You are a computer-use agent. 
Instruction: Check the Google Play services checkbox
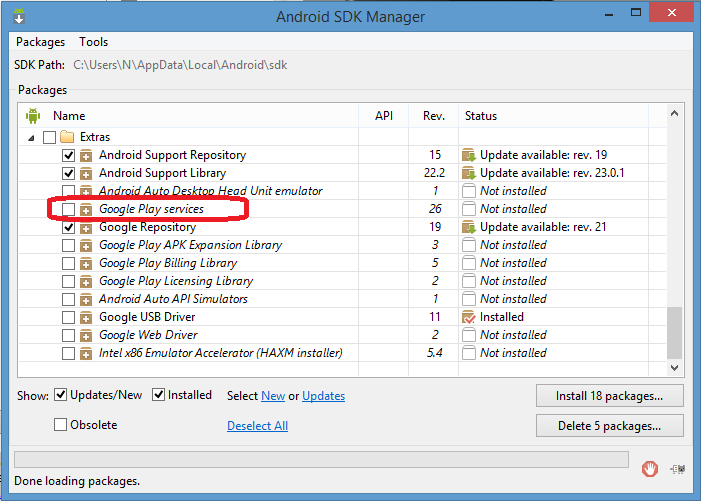[x=68, y=209]
